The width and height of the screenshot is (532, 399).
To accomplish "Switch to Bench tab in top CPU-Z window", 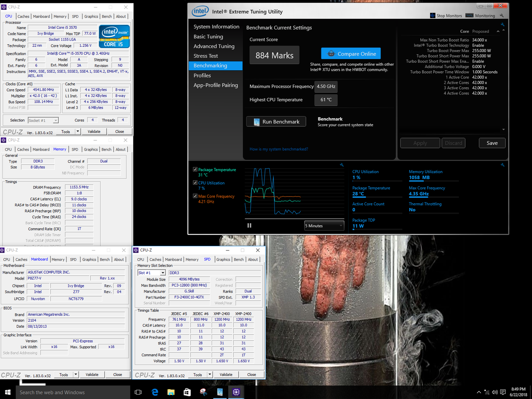I will (107, 16).
